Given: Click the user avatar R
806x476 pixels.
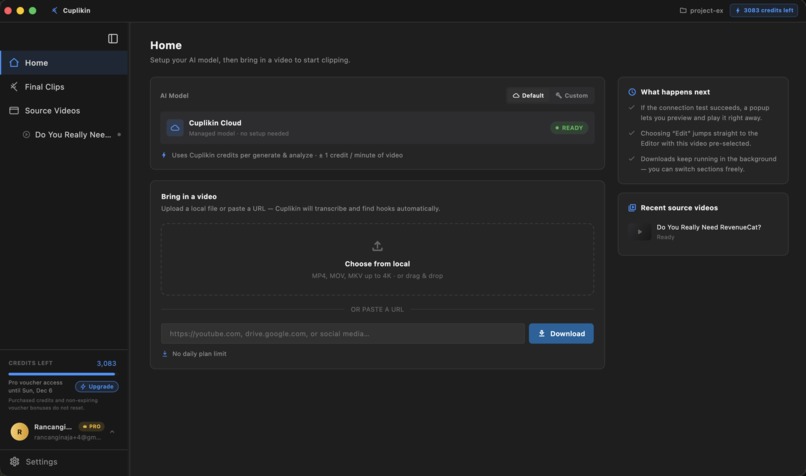Looking at the screenshot, I should click(x=20, y=432).
